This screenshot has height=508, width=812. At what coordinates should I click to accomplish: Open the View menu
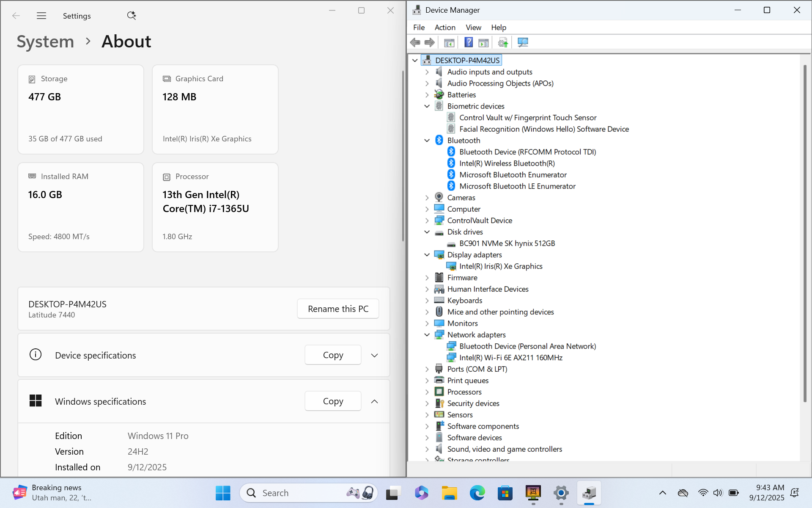click(x=473, y=28)
